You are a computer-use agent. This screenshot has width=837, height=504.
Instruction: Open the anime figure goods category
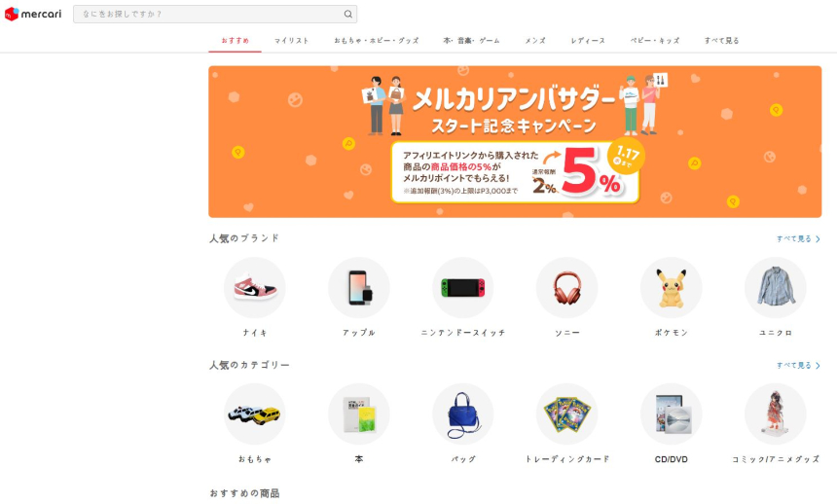tap(775, 414)
